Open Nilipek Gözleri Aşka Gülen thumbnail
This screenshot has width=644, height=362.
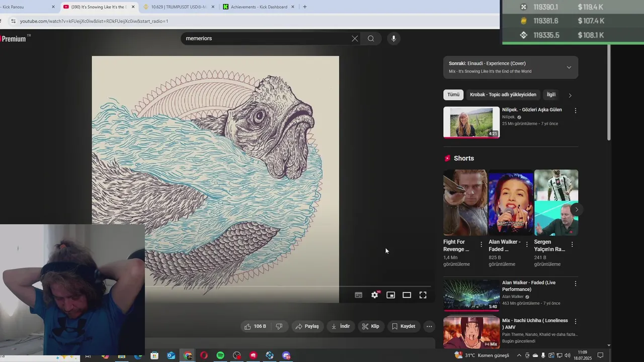click(x=471, y=122)
